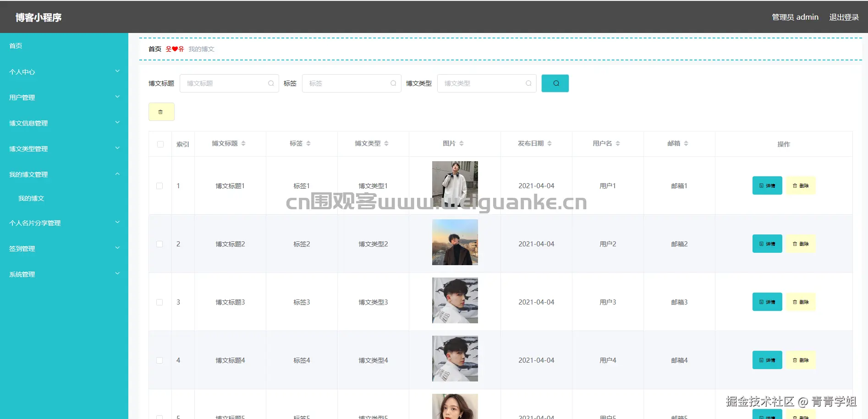Viewport: 868px width, 419px height.
Task: Click the 索引 column header
Action: pyautogui.click(x=183, y=144)
